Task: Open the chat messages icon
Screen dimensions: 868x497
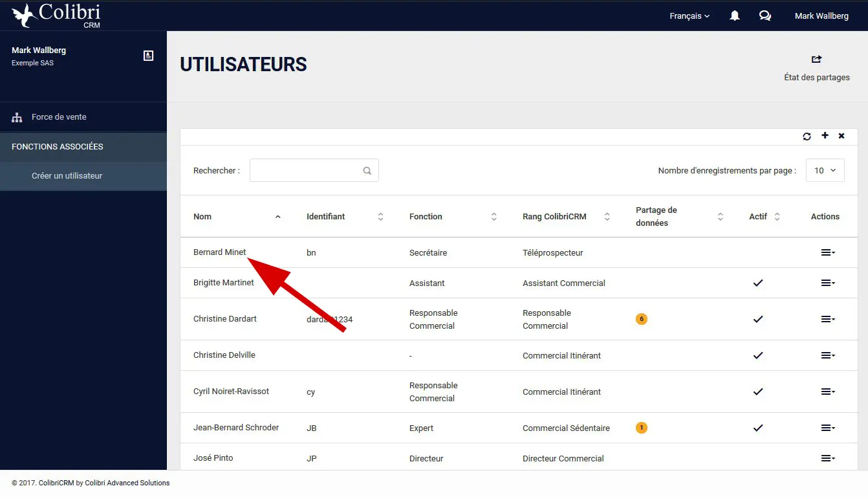Action: tap(765, 16)
